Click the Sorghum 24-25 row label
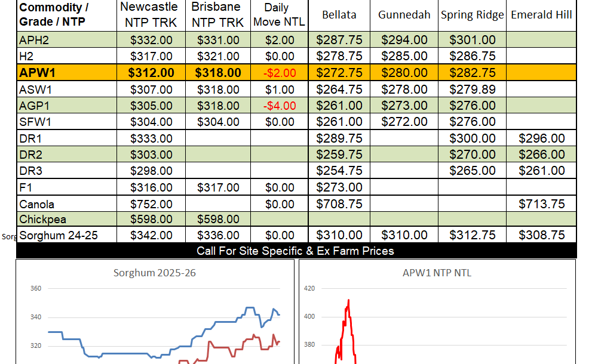Image resolution: width=595 pixels, height=364 pixels. 59,236
